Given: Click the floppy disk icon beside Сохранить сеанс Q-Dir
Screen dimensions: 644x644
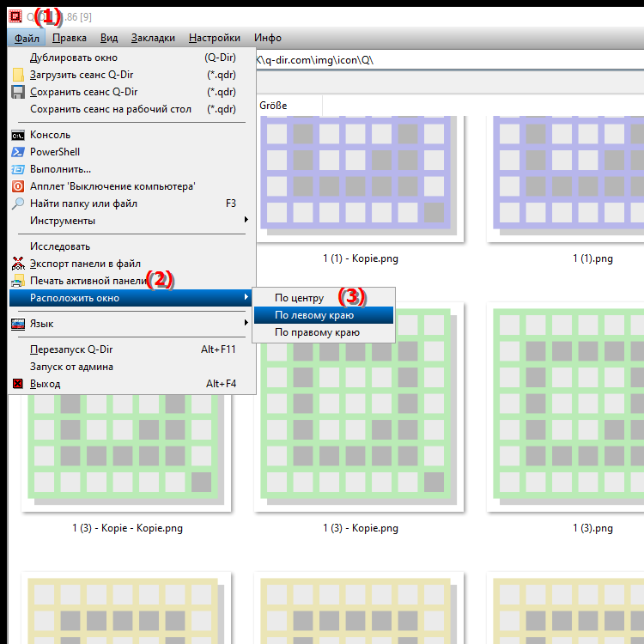Looking at the screenshot, I should click(18, 92).
